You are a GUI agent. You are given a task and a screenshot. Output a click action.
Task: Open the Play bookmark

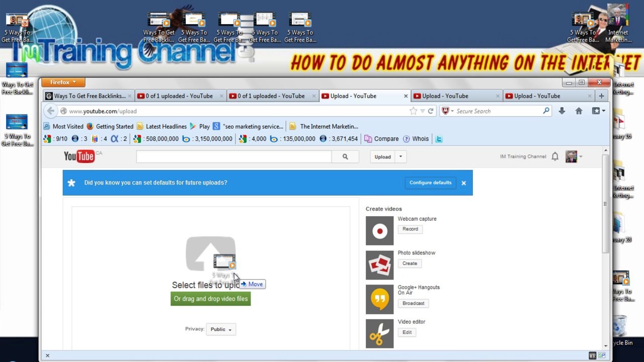pos(200,126)
